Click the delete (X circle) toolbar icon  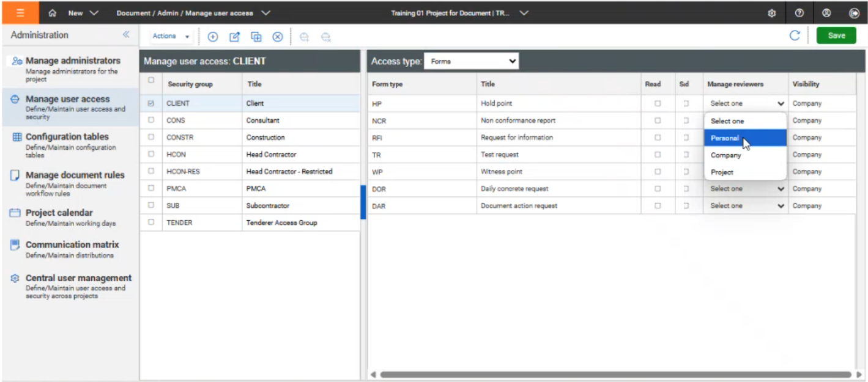point(278,37)
